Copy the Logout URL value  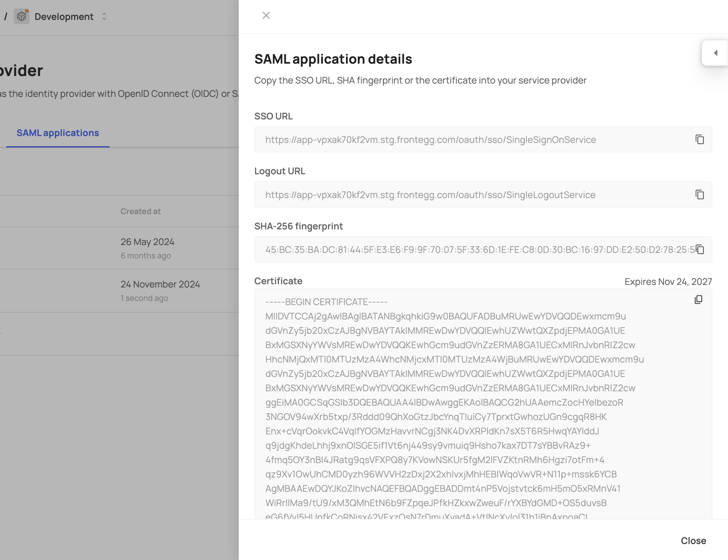point(699,194)
